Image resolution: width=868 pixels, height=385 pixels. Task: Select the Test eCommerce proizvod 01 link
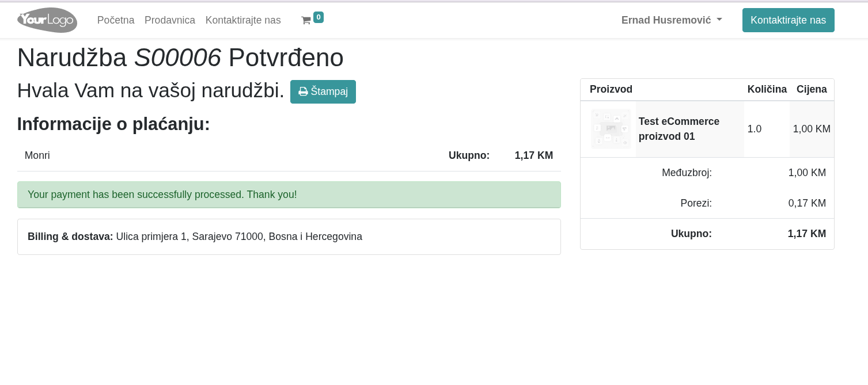(x=679, y=129)
